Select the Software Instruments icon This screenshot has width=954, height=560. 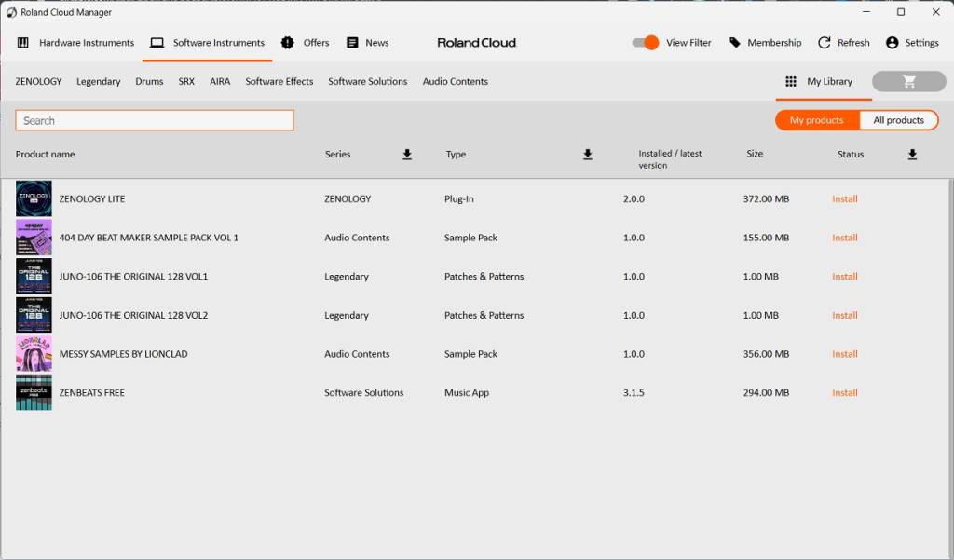(158, 42)
